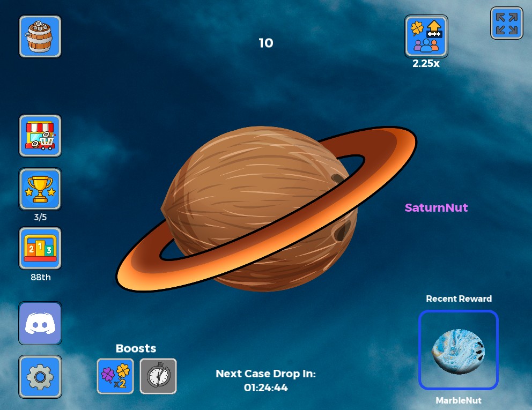The height and width of the screenshot is (410, 532).
Task: Click the 88th rank label
Action: tap(40, 278)
